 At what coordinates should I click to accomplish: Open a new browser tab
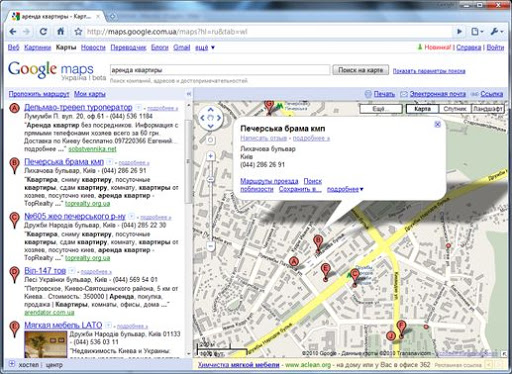113,16
